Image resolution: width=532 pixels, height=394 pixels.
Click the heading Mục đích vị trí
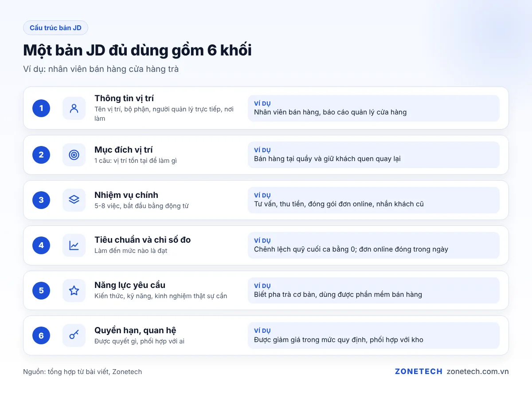pos(124,150)
